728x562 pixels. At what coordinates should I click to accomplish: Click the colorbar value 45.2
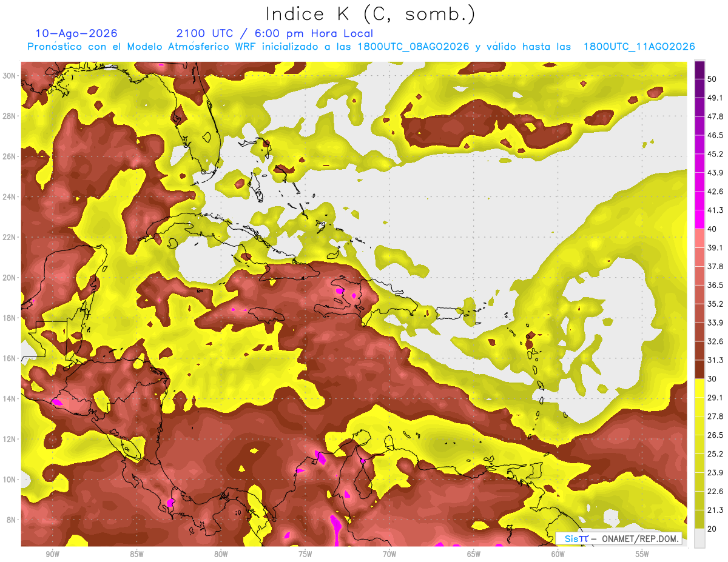715,154
